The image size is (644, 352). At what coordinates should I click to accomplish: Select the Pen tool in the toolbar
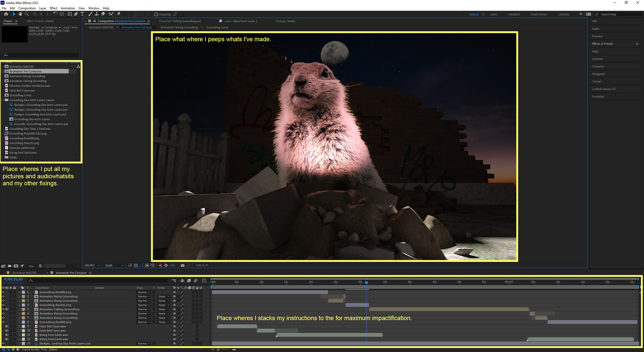[75, 14]
